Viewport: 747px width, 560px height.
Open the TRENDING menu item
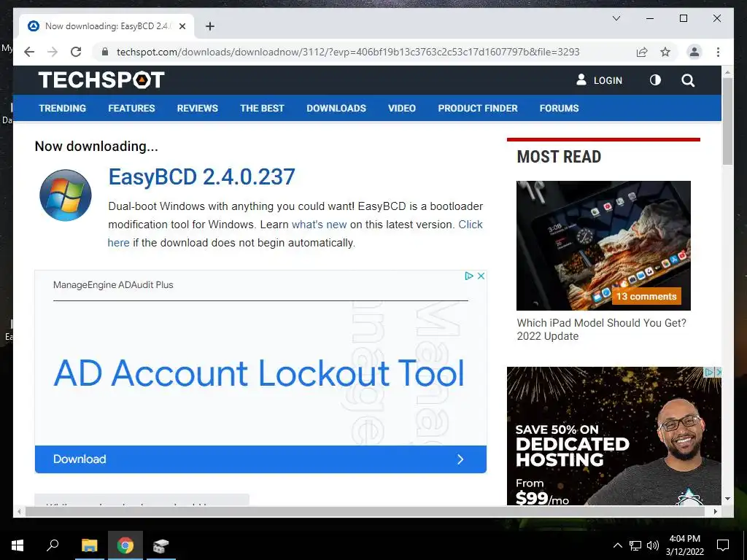63,108
